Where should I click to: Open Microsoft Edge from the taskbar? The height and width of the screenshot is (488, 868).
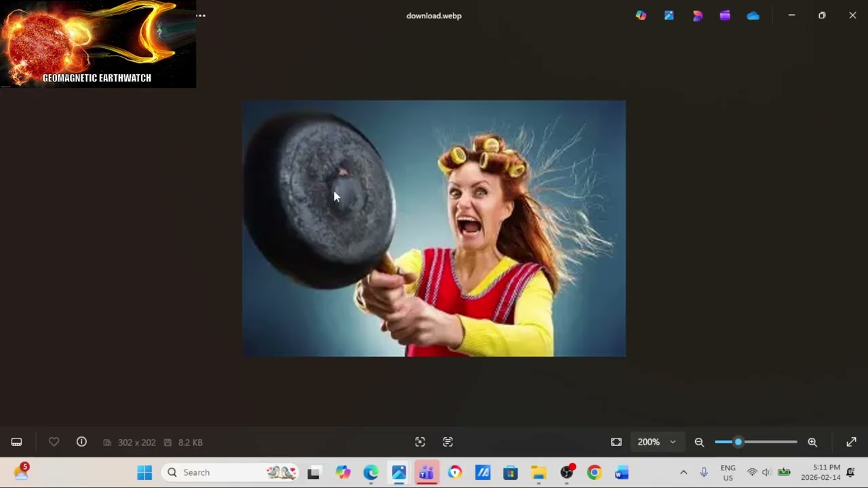point(371,472)
